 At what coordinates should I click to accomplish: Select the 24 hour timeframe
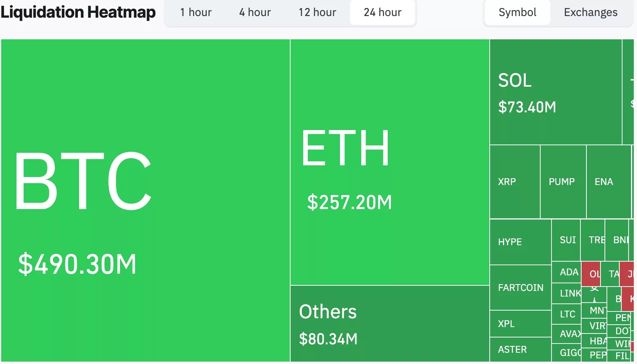pyautogui.click(x=382, y=12)
